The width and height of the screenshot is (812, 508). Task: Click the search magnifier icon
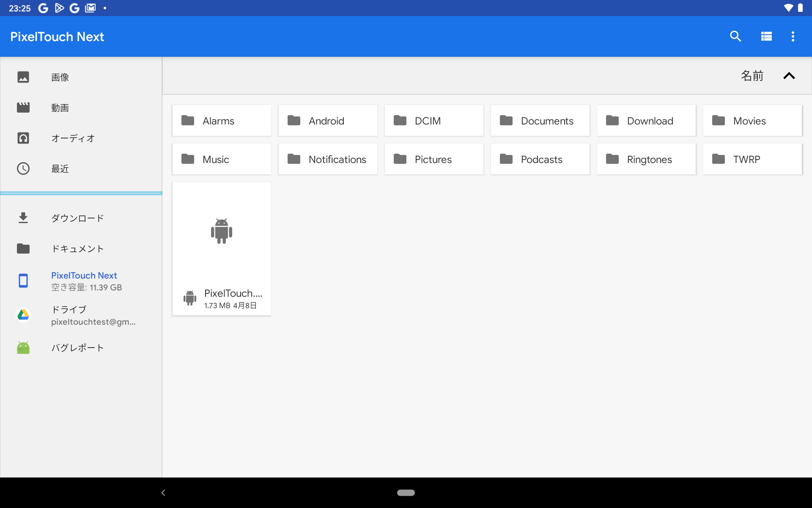[735, 36]
